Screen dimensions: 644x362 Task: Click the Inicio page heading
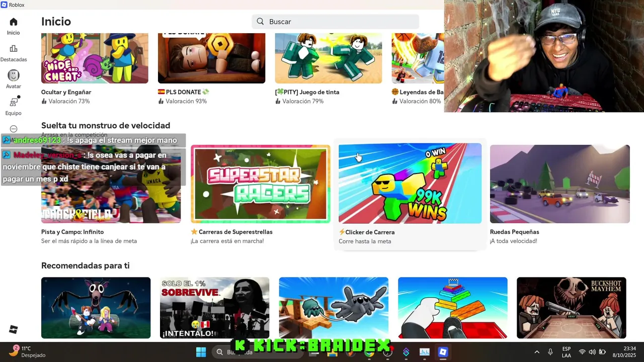[x=56, y=22]
